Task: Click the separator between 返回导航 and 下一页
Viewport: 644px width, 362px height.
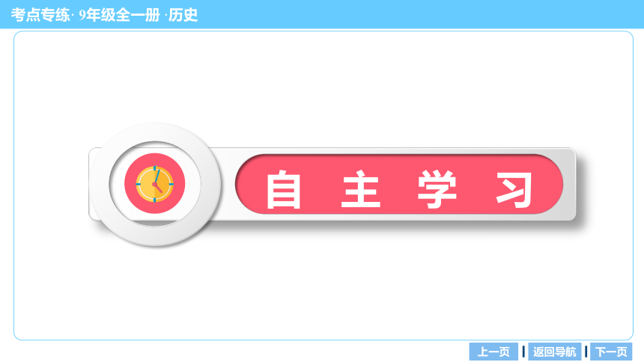Action: coord(586,352)
